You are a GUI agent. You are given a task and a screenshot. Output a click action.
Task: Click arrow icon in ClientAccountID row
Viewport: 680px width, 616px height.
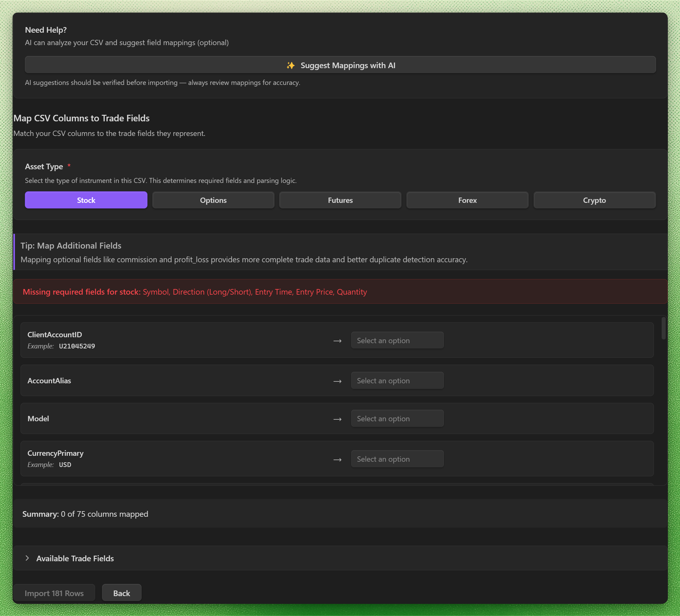pos(337,341)
